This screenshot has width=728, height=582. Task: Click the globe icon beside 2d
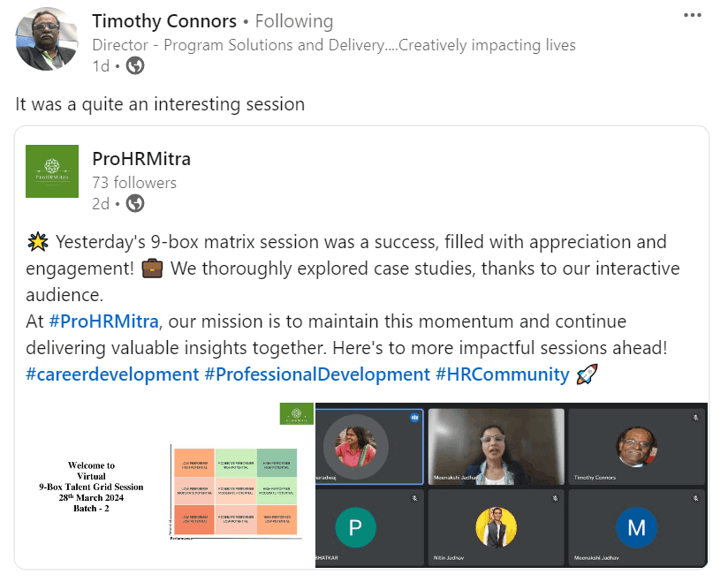[x=135, y=204]
